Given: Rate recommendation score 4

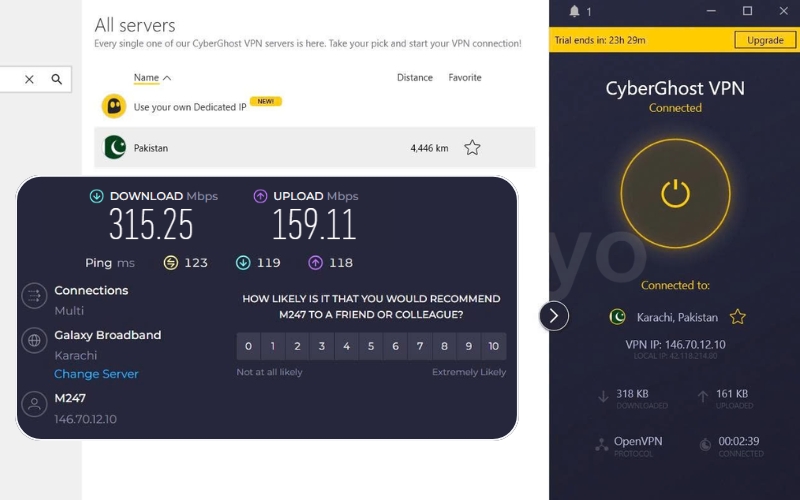Looking at the screenshot, I should point(346,346).
